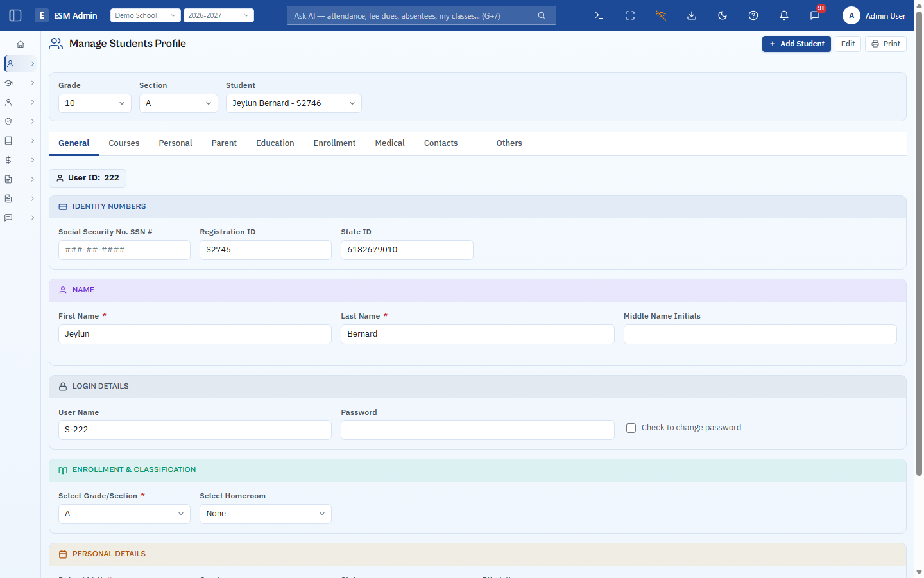Open the Select Homeroom dropdown showing None
This screenshot has height=578, width=924.
(266, 514)
